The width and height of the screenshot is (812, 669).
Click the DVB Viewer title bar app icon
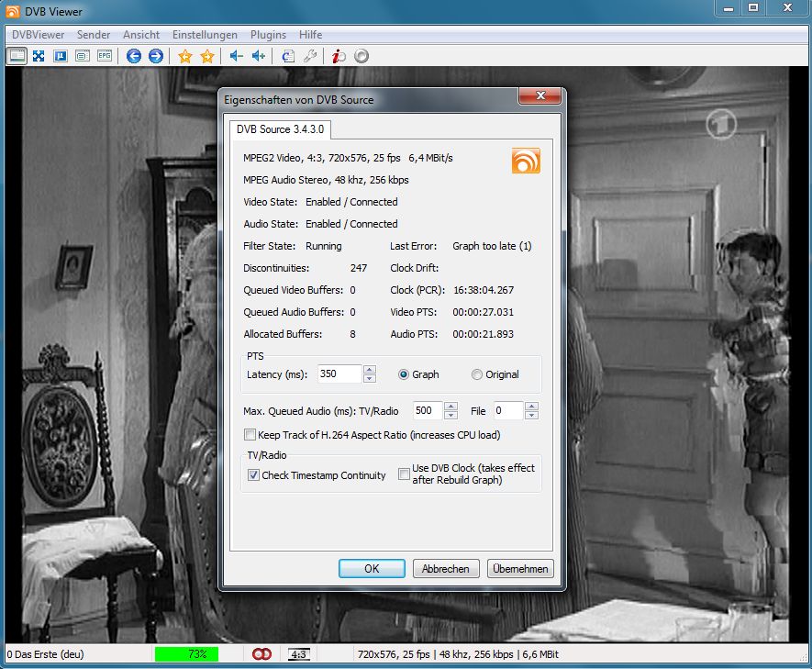(13, 11)
